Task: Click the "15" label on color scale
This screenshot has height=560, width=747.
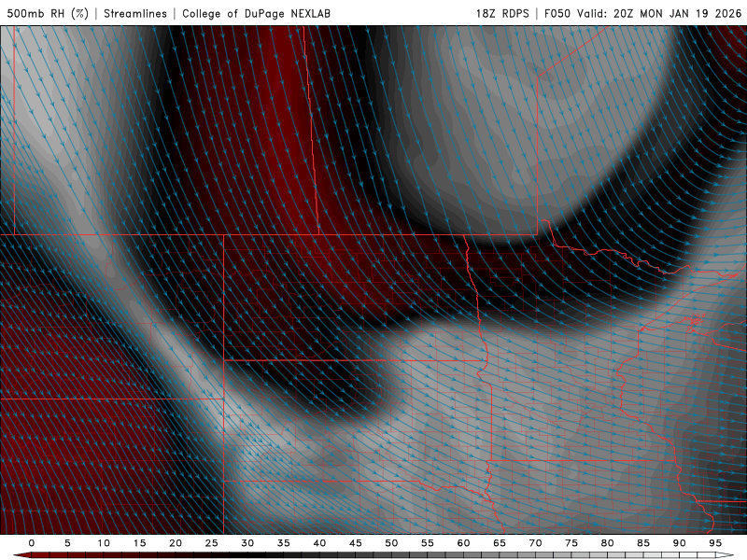Action: pyautogui.click(x=139, y=543)
